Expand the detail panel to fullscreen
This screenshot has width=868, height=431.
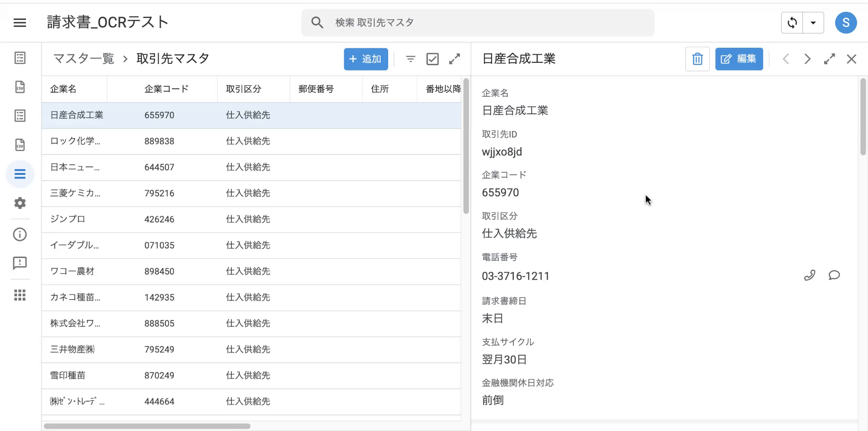click(829, 59)
